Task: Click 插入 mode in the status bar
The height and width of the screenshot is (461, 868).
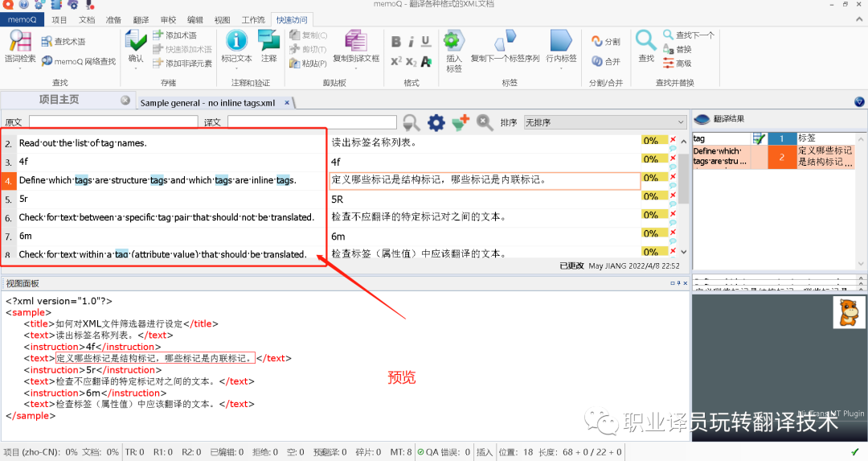Action: 485,452
